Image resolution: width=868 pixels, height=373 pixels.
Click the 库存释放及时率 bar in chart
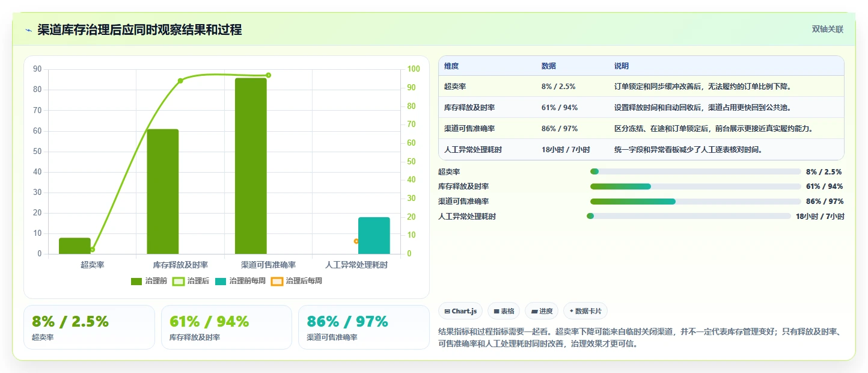pyautogui.click(x=163, y=191)
